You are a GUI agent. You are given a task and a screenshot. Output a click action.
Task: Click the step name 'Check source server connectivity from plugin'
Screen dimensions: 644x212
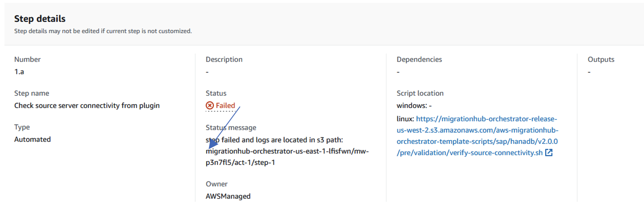[x=87, y=105]
